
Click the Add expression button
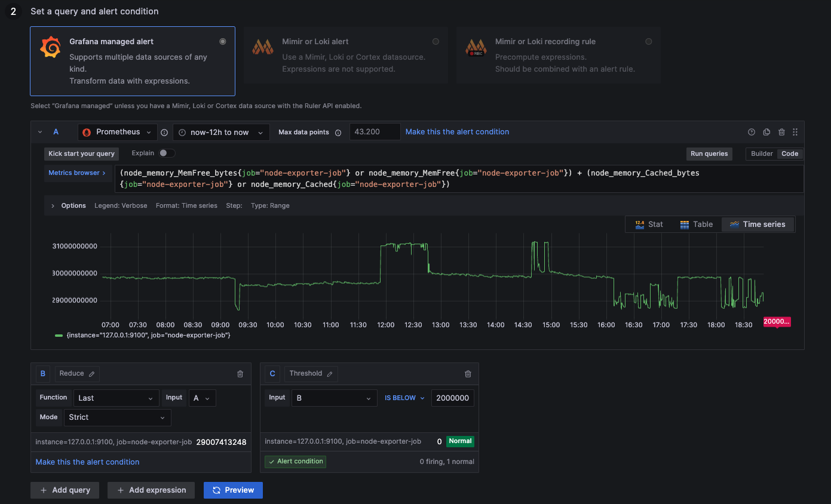(x=151, y=490)
